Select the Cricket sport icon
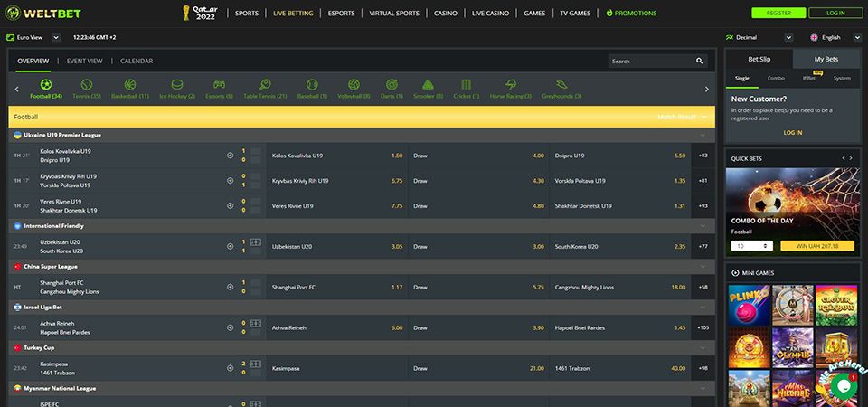This screenshot has height=407, width=868. point(467,85)
